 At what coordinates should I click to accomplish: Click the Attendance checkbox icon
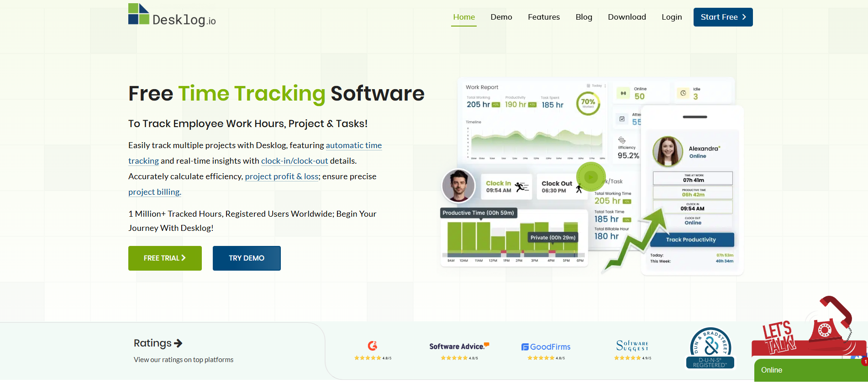pos(622,119)
